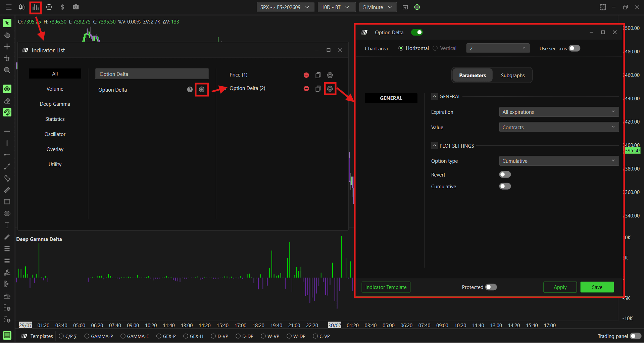Toggle the Trading panel switch
This screenshot has width=644, height=343.
click(x=636, y=336)
